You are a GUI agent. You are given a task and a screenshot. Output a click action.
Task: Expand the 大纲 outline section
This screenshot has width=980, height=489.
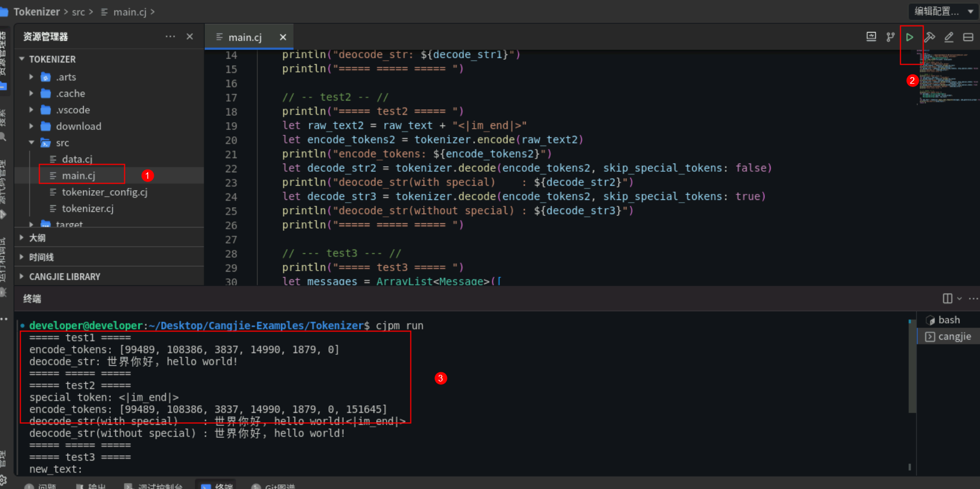[x=109, y=238]
